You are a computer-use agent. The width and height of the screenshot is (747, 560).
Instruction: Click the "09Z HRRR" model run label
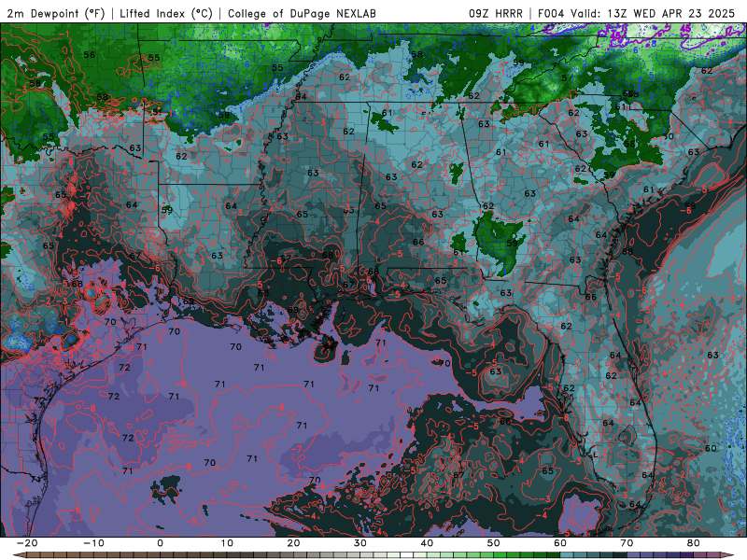click(495, 13)
